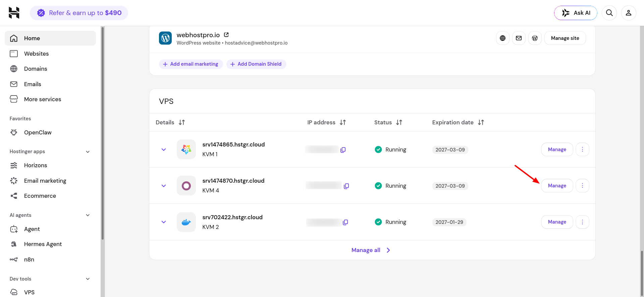The height and width of the screenshot is (297, 644).
Task: Open more options for srv1474865.hstgr.cloud
Action: [582, 150]
